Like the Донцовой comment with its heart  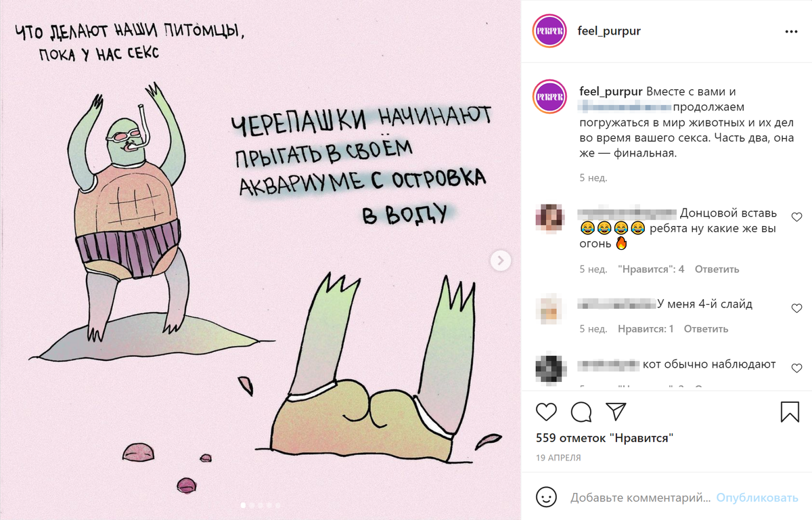(x=796, y=217)
